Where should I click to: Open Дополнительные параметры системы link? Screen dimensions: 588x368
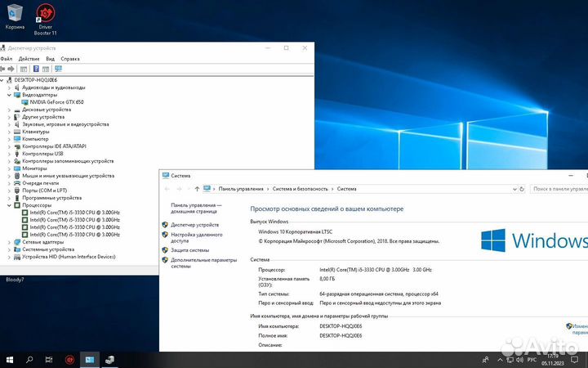pos(203,263)
